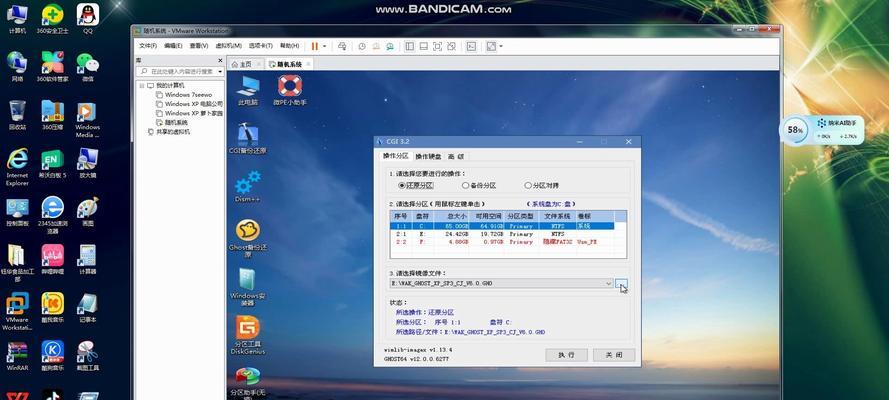Click the show thumbnail bar toolbar icon
Viewport: 889px width, 400px height.
click(x=423, y=46)
